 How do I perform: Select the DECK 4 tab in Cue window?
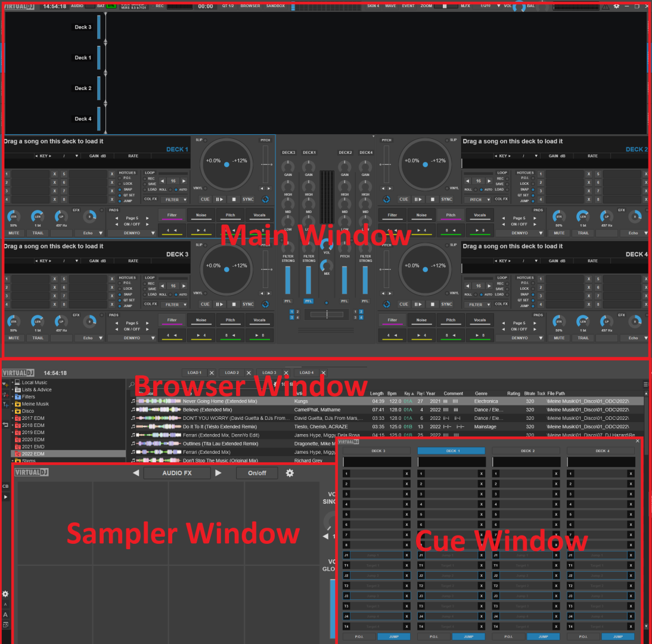tap(602, 451)
